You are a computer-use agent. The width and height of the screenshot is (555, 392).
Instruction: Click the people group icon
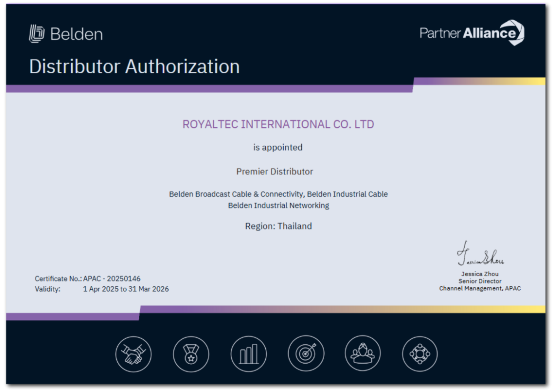362,353
